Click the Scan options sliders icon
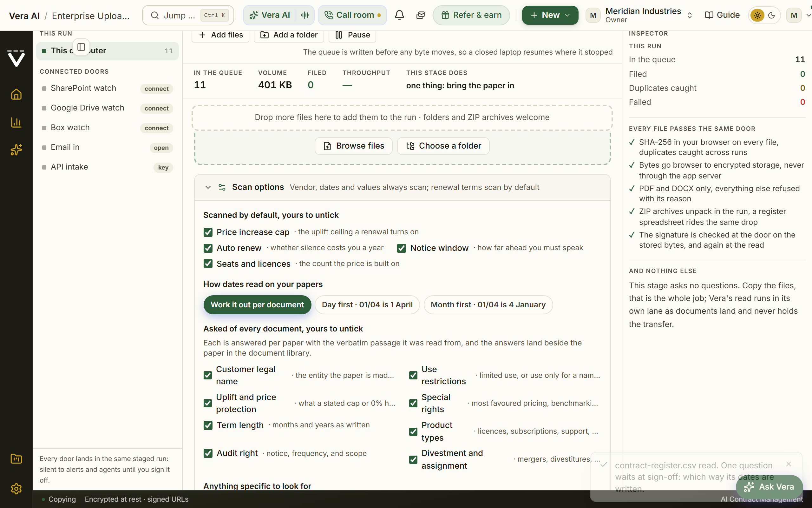 222,187
